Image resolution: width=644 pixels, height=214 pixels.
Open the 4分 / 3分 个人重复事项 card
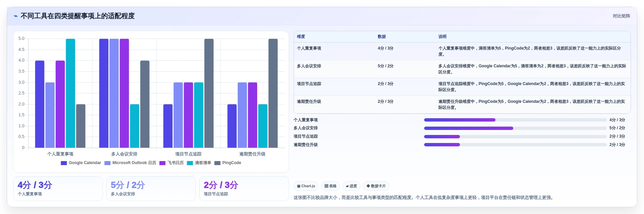pos(58,189)
